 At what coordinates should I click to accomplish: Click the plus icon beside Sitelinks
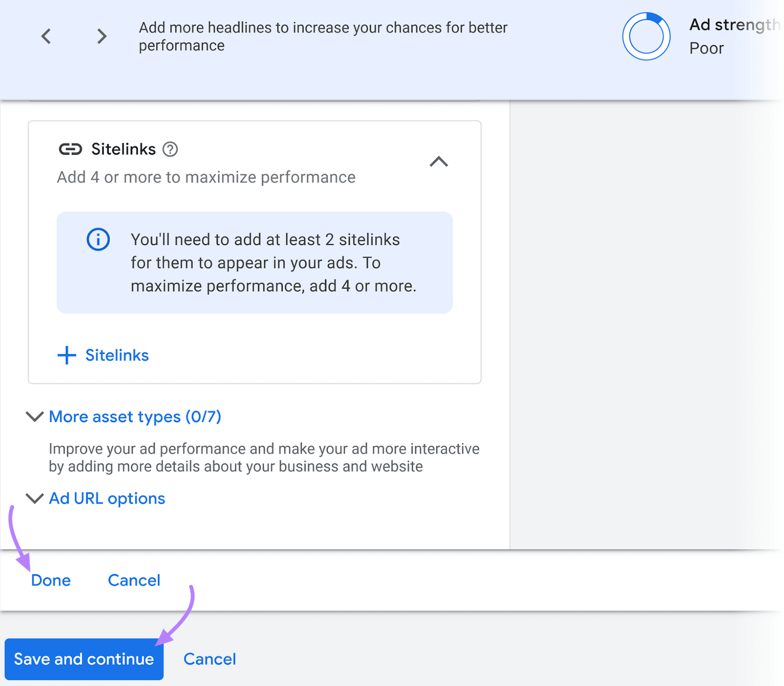click(66, 355)
